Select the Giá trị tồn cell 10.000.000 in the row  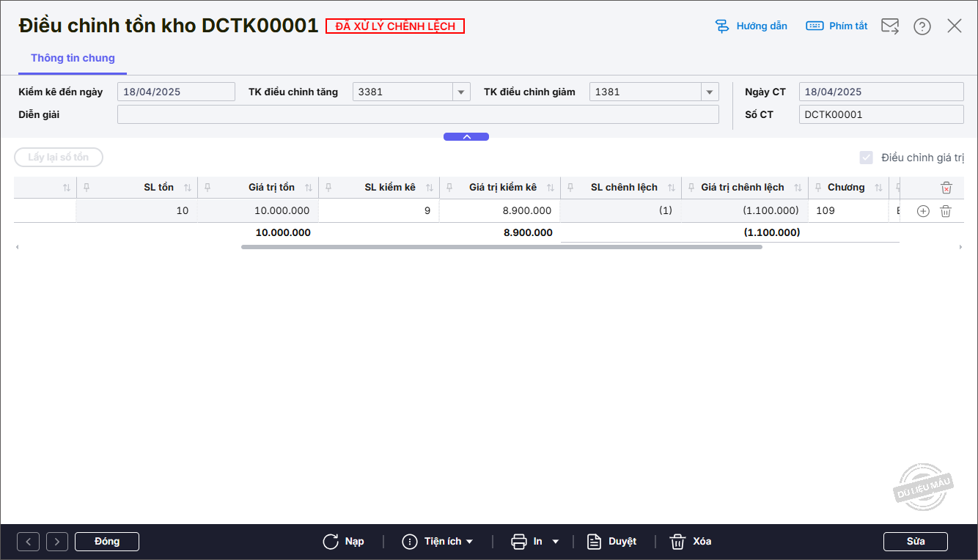(258, 211)
